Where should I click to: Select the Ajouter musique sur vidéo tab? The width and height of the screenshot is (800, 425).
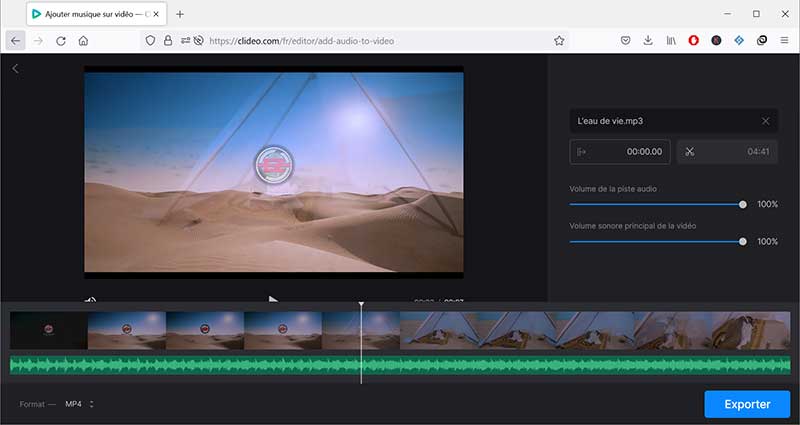pyautogui.click(x=96, y=14)
